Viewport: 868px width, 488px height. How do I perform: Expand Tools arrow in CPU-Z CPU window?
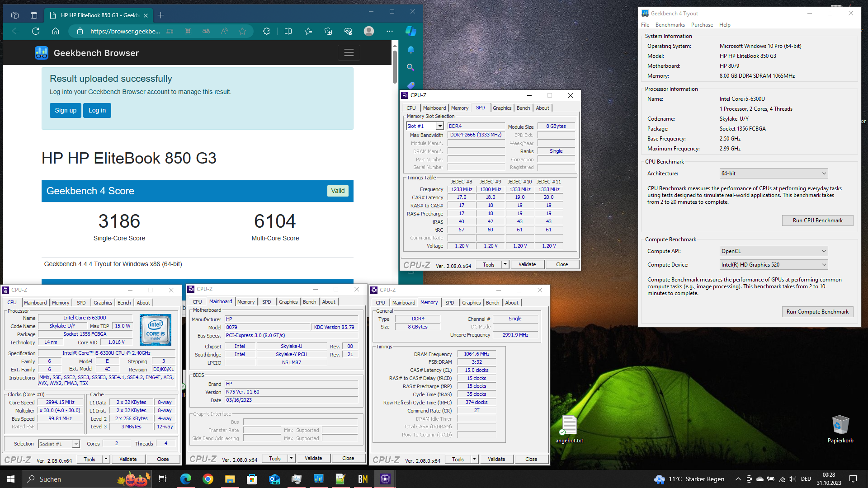point(106,459)
